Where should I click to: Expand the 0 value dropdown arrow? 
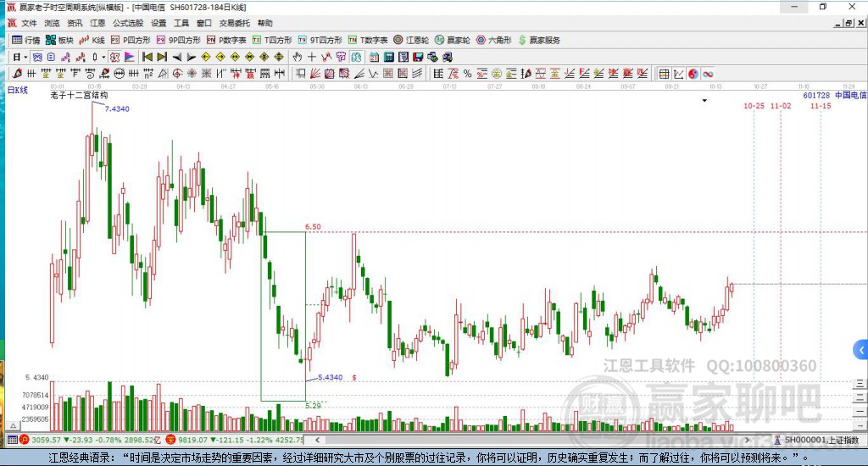pos(103,57)
